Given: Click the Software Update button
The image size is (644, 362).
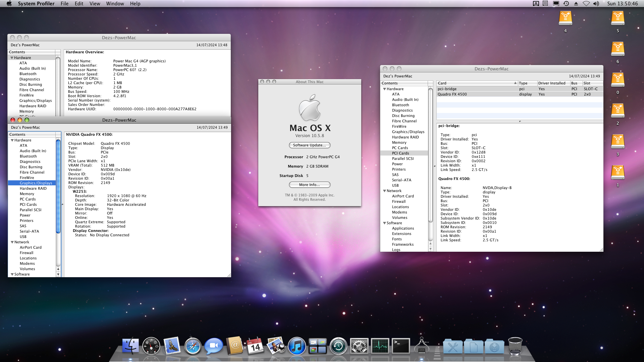Looking at the screenshot, I should [309, 145].
